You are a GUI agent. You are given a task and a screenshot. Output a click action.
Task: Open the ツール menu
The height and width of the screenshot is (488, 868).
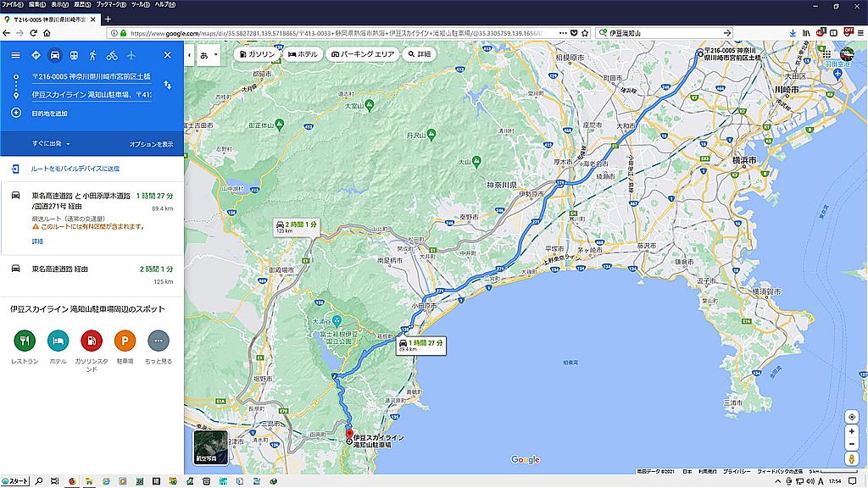pyautogui.click(x=141, y=4)
